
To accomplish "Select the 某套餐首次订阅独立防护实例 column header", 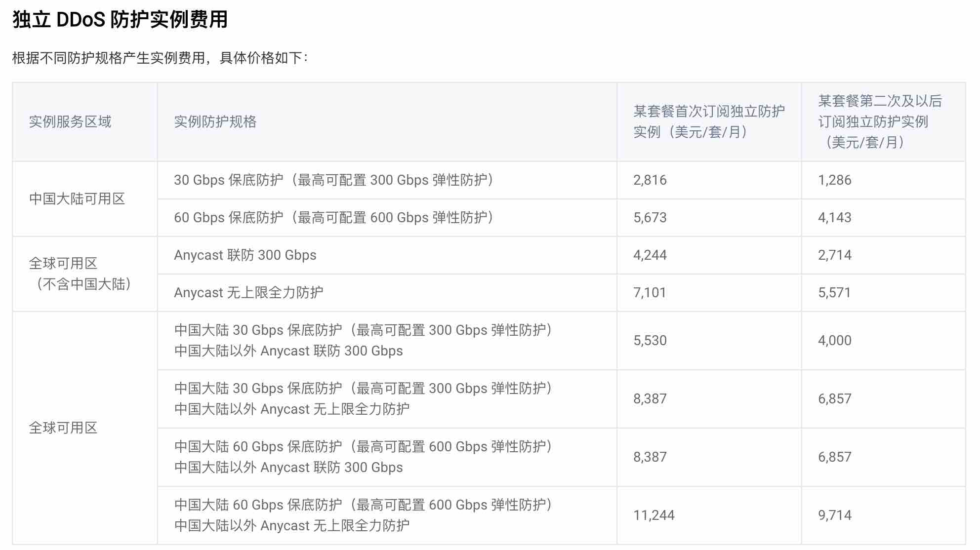I will (x=709, y=121).
